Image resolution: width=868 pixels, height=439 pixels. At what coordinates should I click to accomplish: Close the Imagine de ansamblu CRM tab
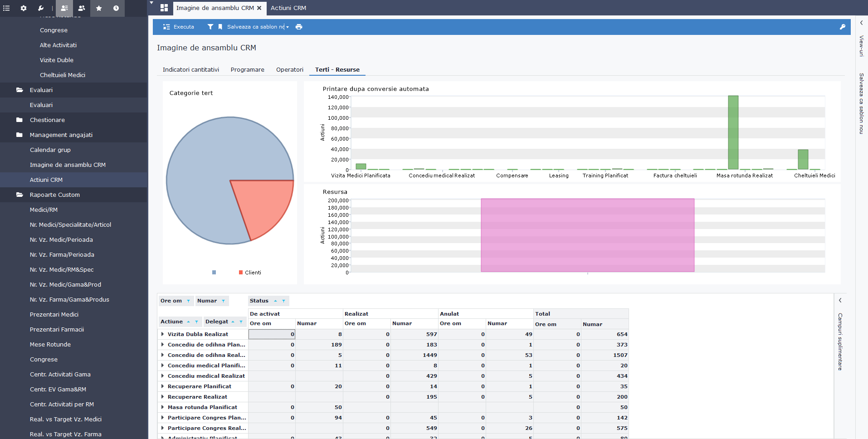coord(259,8)
